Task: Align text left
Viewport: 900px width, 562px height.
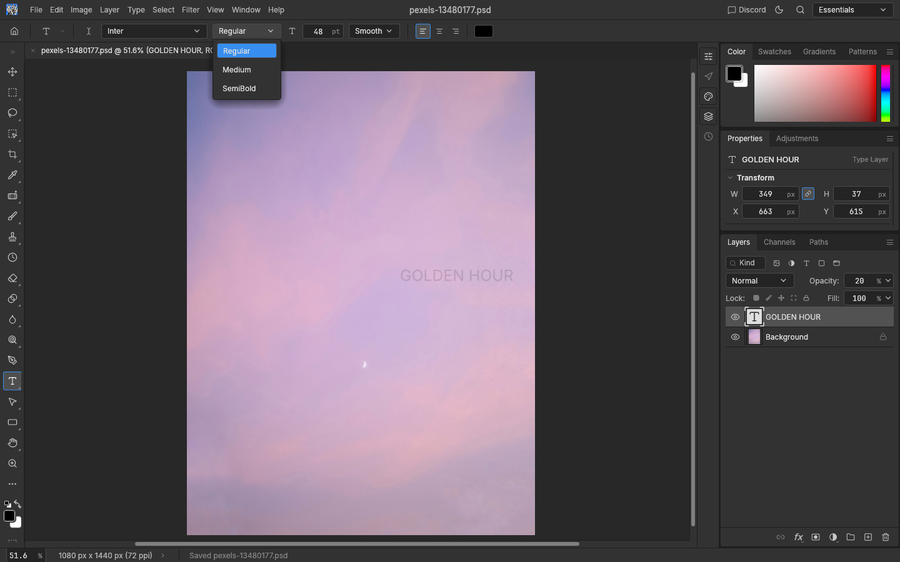Action: click(x=423, y=31)
